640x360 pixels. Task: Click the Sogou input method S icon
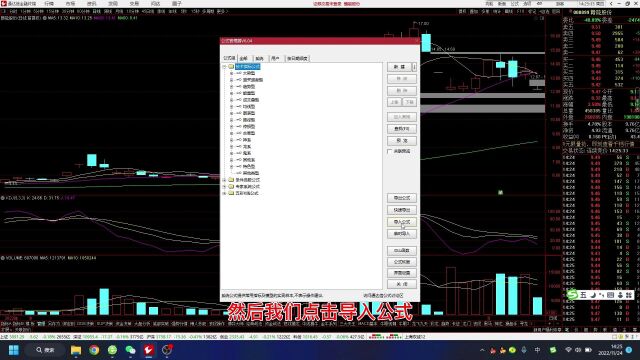point(572,294)
